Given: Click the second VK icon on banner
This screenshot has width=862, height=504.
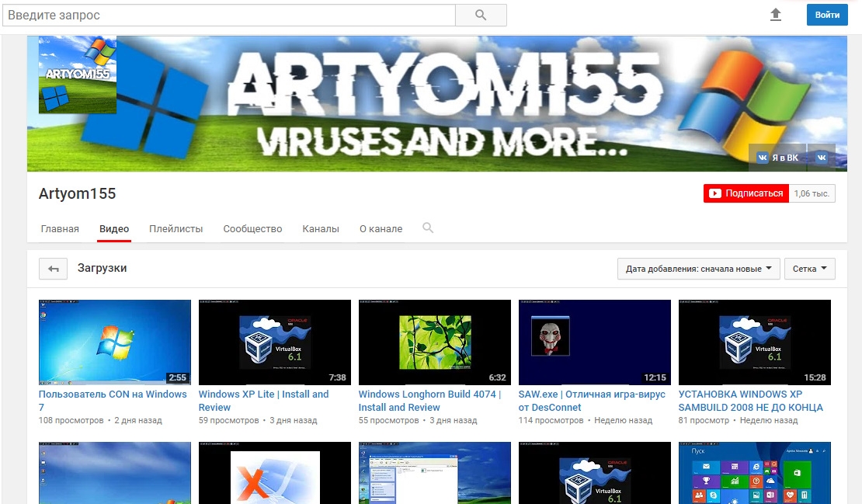Looking at the screenshot, I should click(x=821, y=158).
